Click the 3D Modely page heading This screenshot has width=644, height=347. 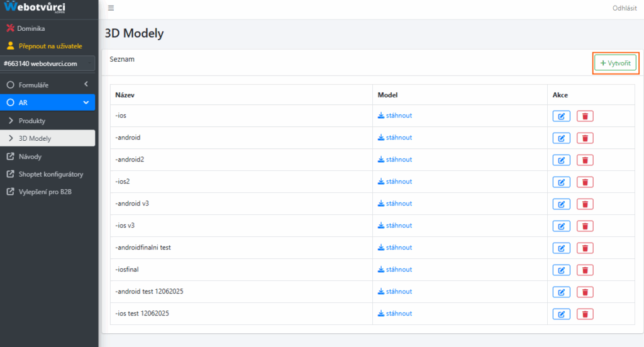(x=135, y=33)
